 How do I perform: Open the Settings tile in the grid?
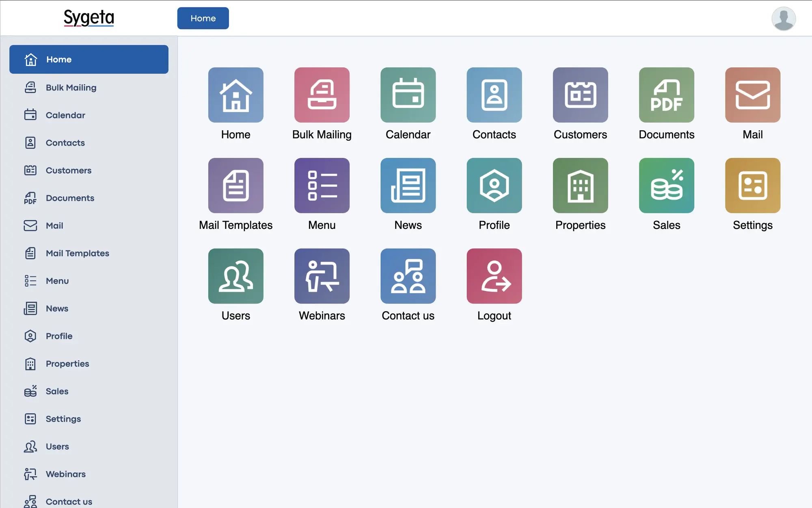pos(753,185)
